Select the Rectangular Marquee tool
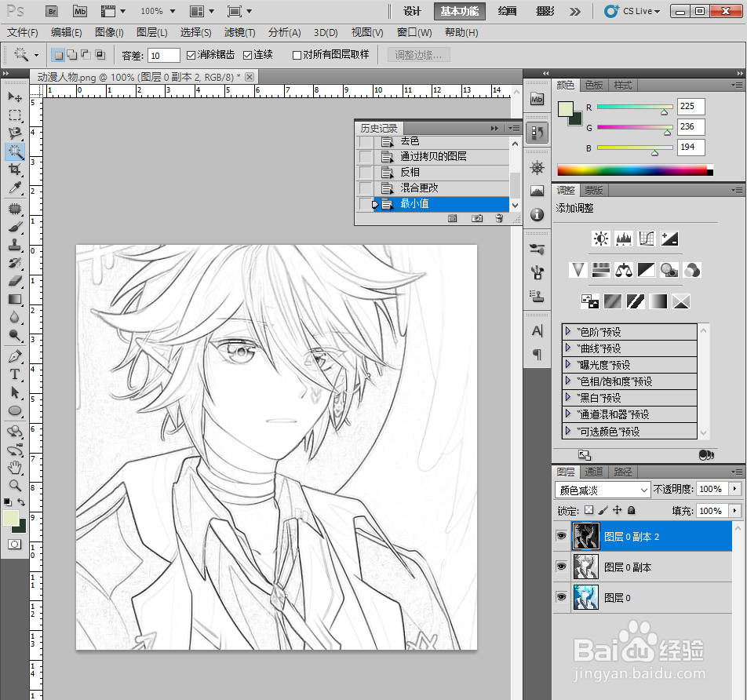The width and height of the screenshot is (747, 700). click(15, 115)
